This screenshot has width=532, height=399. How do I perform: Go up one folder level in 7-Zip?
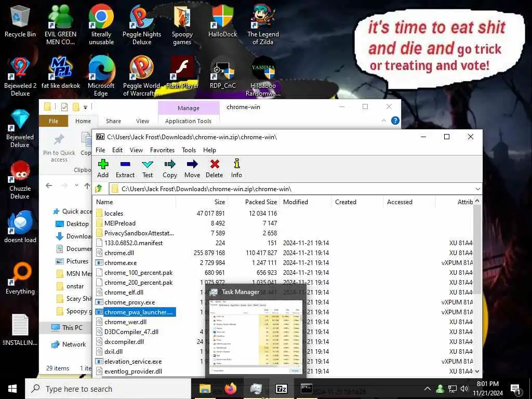pos(99,189)
